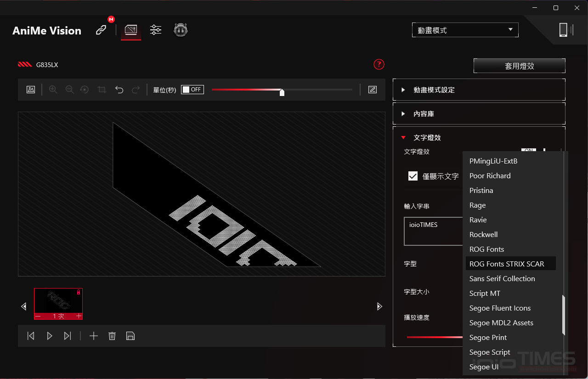The width and height of the screenshot is (588, 379).
Task: Delete frame with trash icon
Action: pyautogui.click(x=112, y=336)
